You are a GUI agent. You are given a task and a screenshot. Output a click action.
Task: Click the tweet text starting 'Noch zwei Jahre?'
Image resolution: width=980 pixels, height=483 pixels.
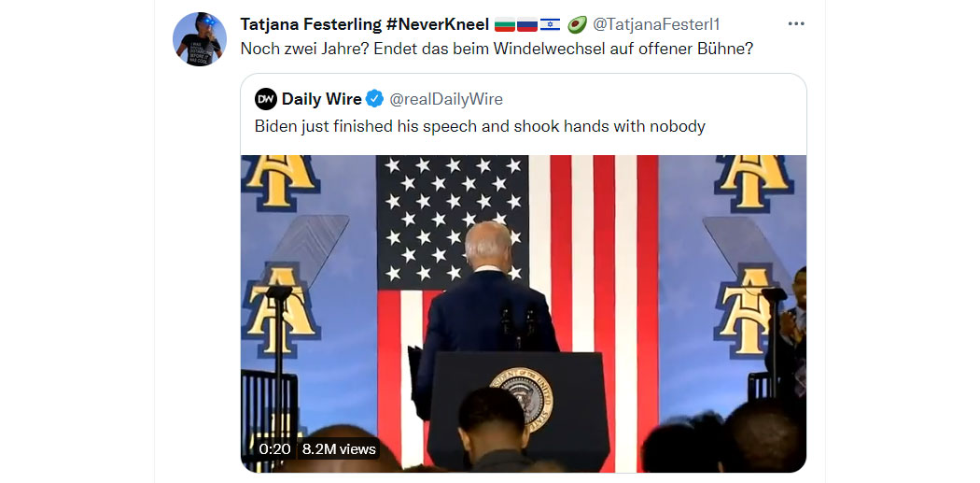(x=497, y=49)
